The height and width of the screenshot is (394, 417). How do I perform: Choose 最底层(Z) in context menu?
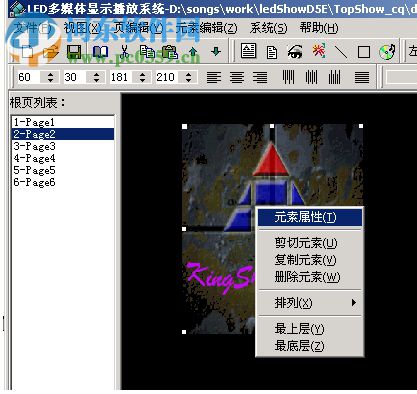(x=310, y=346)
